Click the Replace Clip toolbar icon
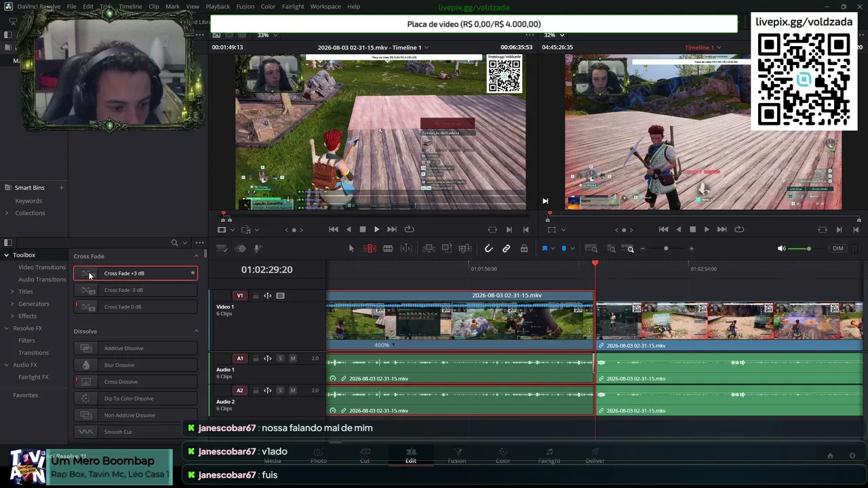The height and width of the screenshot is (488, 868). 465,249
